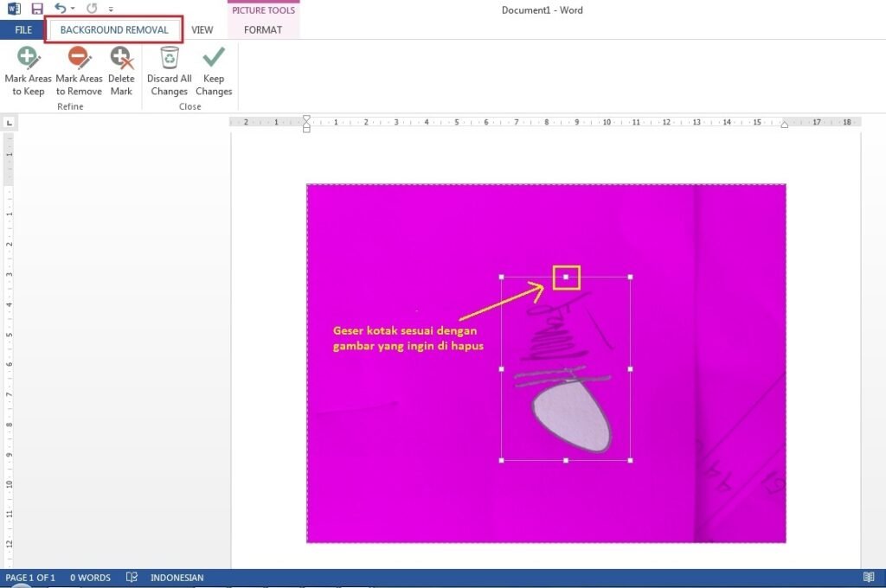Confirm with the Keep Changes checkmark
The width and height of the screenshot is (886, 588).
click(214, 71)
